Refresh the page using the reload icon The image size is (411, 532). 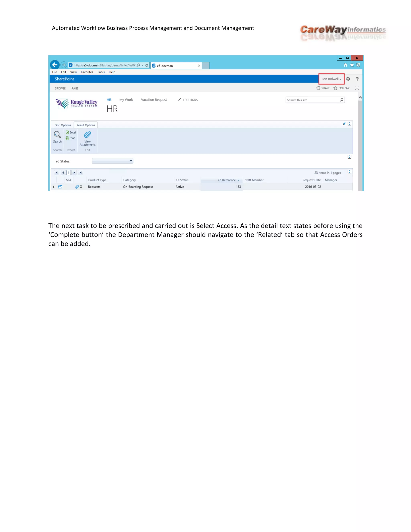click(147, 65)
